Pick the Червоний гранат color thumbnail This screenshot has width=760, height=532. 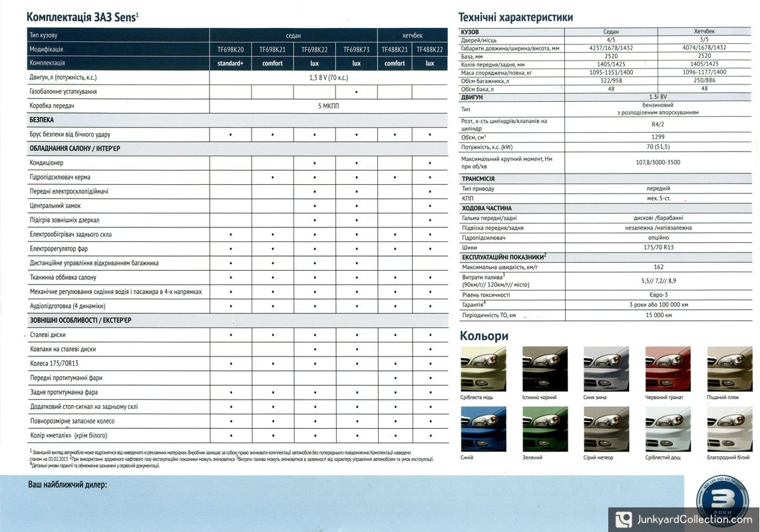(x=668, y=370)
